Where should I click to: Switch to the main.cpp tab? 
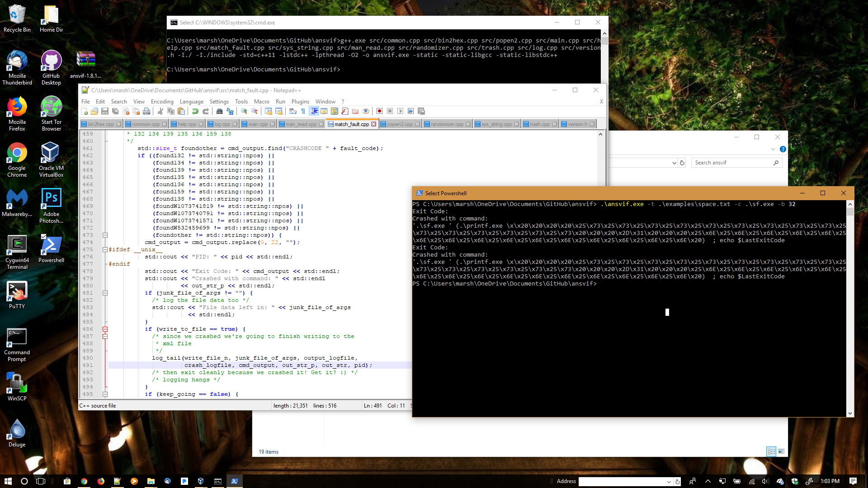click(x=258, y=124)
